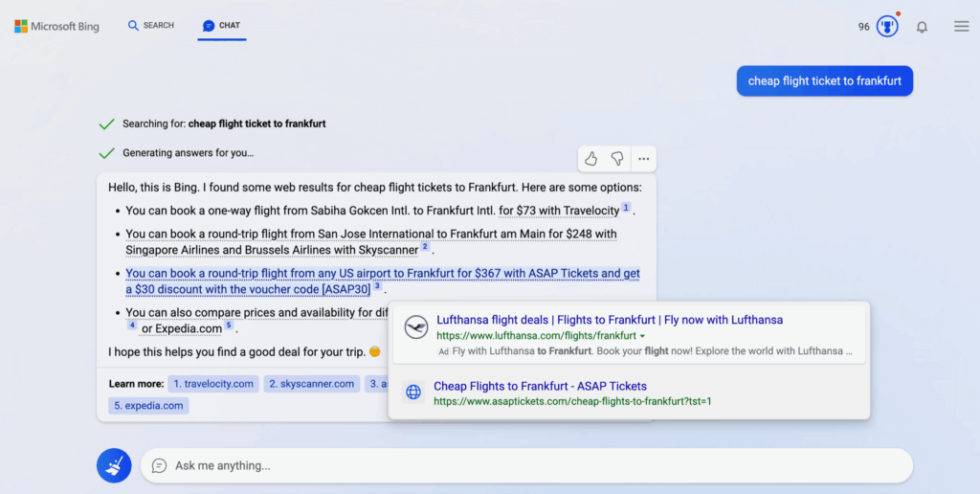Click citation superscript 3 after ASAP30
Screen dimensions: 980x494
point(377,286)
